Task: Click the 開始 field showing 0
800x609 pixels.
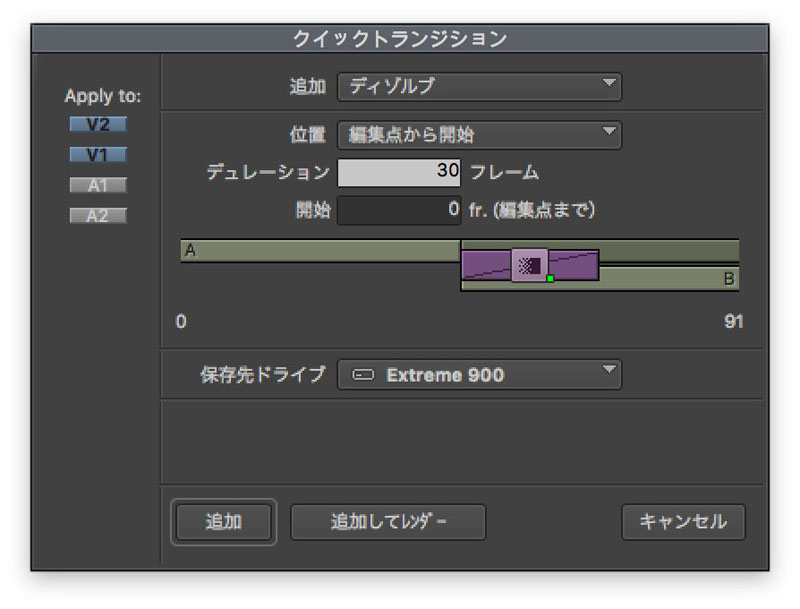Action: (x=399, y=210)
